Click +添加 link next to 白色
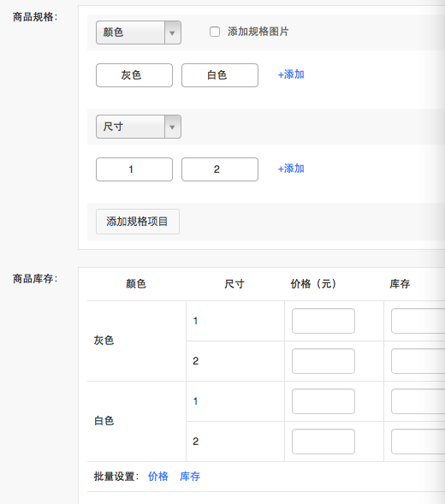The height and width of the screenshot is (504, 445). pyautogui.click(x=291, y=74)
